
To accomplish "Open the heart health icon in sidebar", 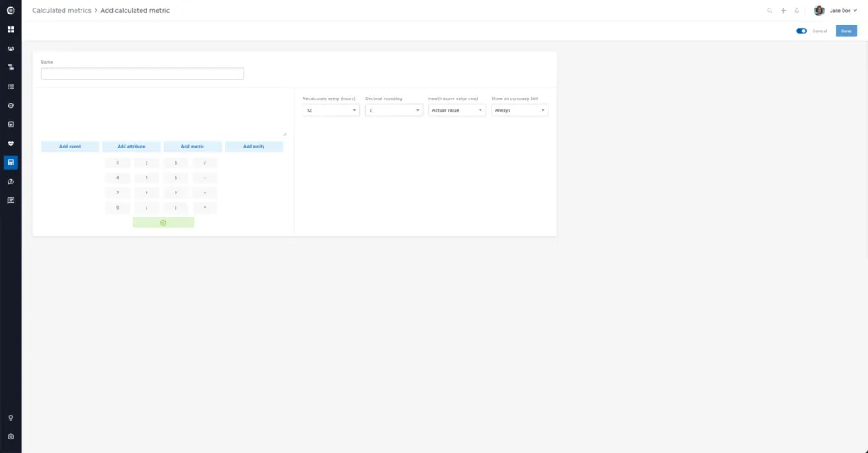I will click(10, 143).
